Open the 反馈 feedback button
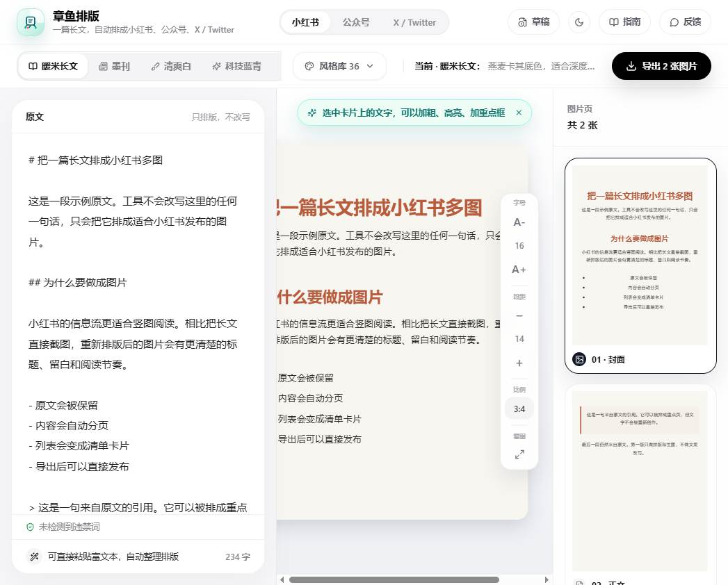Screen dimensions: 728x585 pos(685,22)
